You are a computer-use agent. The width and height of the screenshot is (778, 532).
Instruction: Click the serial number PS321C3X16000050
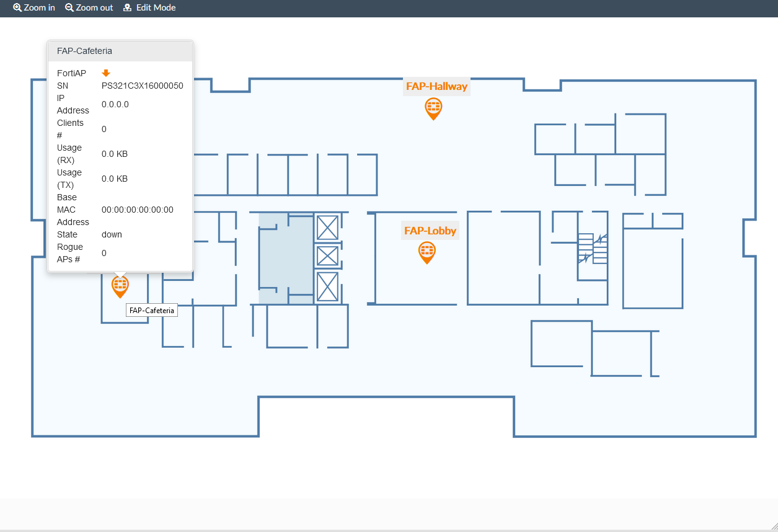[143, 86]
